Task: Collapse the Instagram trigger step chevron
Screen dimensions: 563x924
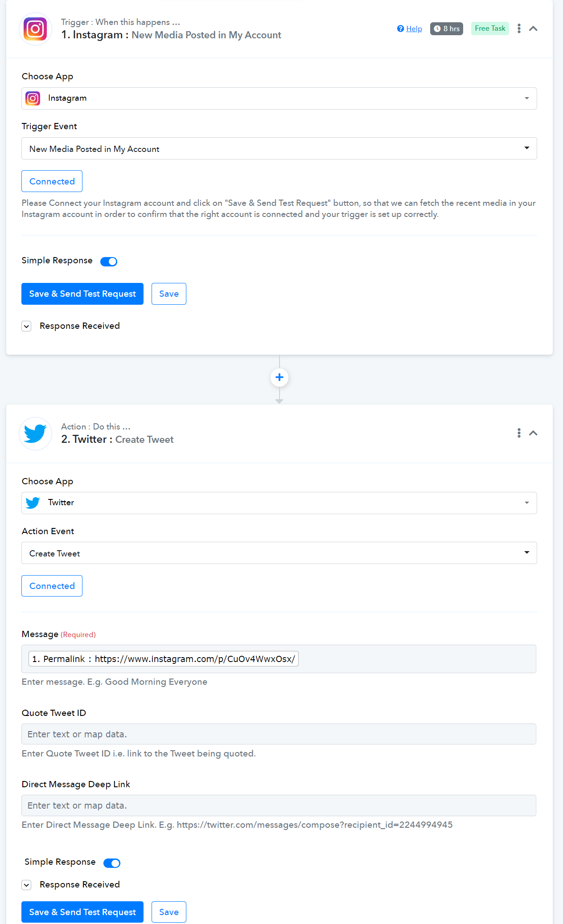Action: [x=533, y=29]
